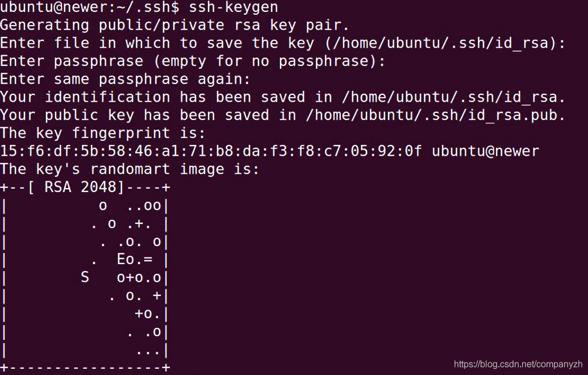Click the bottom border of the randomart box
The width and height of the screenshot is (588, 375).
tap(85, 368)
